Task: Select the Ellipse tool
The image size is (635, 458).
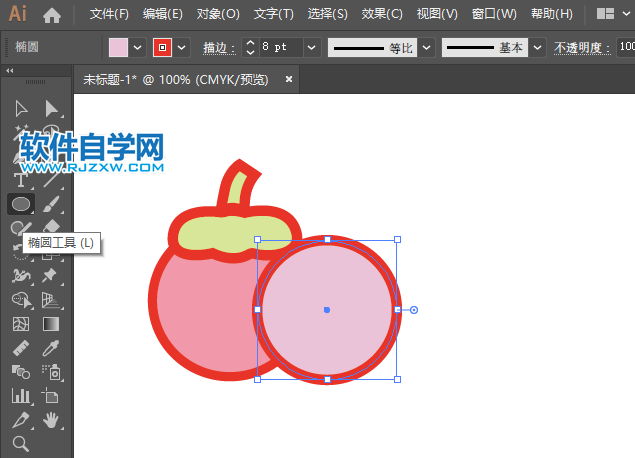Action: 21,204
